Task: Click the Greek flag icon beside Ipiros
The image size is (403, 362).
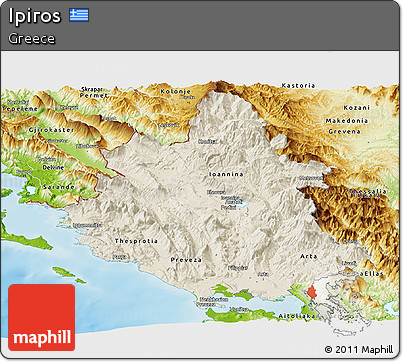Action: coord(79,15)
